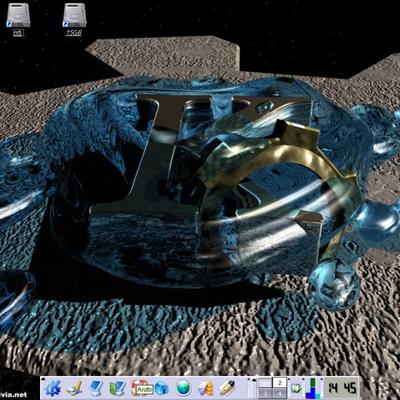Switch to virtual desktop 3 in pager
Screen dimensions: 400x400
pyautogui.click(x=265, y=393)
